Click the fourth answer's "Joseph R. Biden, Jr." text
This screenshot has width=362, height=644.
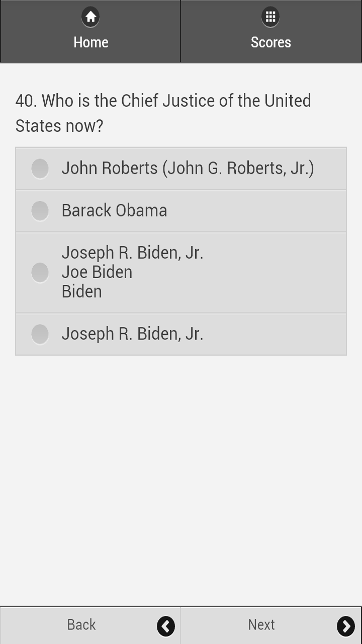pos(132,334)
